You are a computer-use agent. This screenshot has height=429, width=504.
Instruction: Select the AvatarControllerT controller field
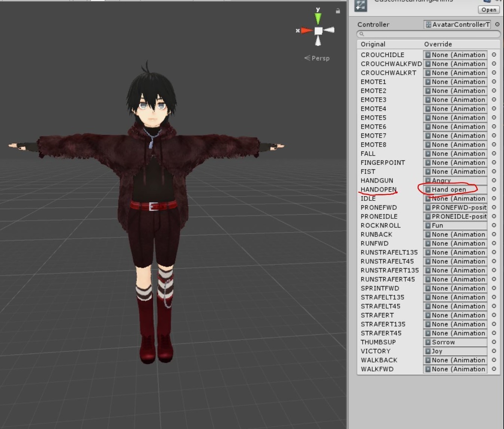pos(457,25)
